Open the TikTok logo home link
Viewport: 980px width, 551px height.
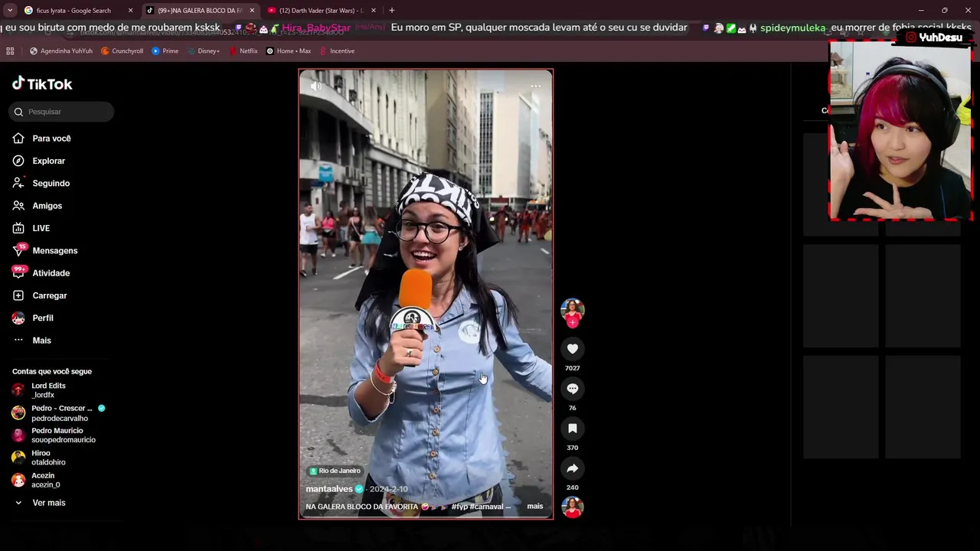point(42,84)
